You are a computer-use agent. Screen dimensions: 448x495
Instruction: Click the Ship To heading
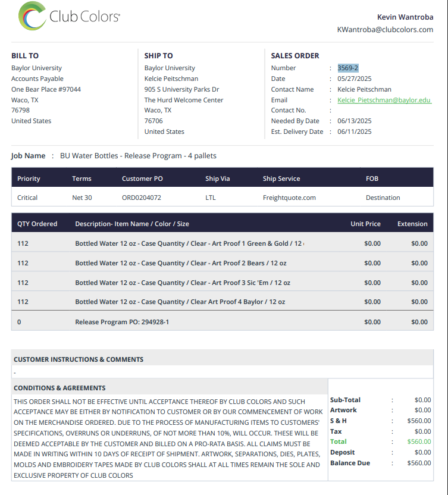pos(158,55)
